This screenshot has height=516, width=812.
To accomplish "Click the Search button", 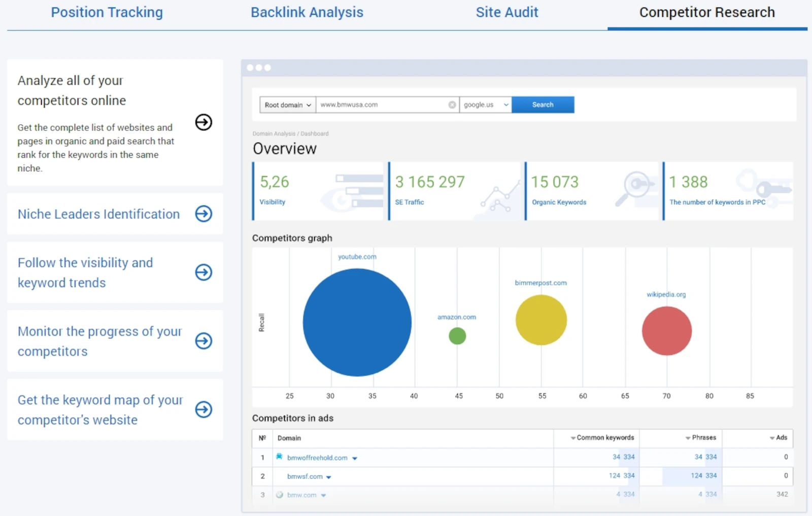I will [x=543, y=105].
